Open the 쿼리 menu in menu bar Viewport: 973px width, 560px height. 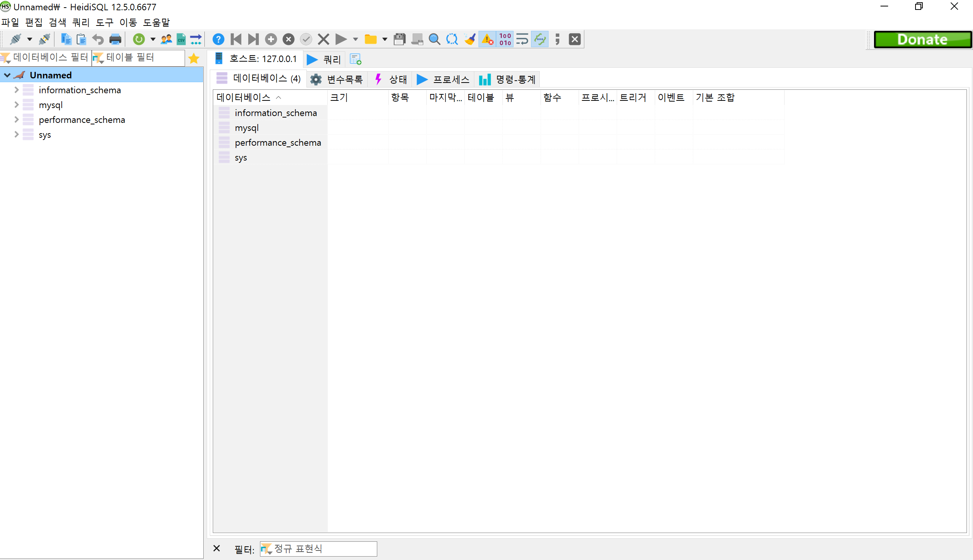click(81, 22)
